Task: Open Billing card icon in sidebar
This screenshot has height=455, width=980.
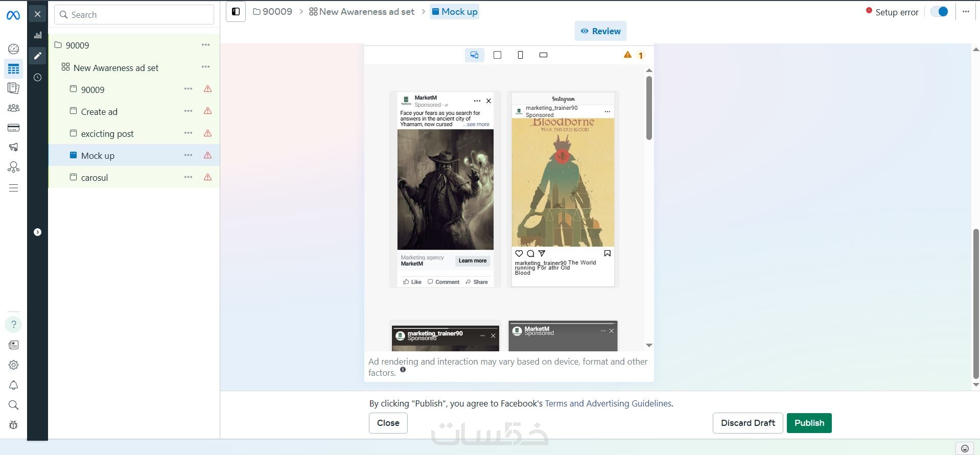Action: (x=13, y=128)
